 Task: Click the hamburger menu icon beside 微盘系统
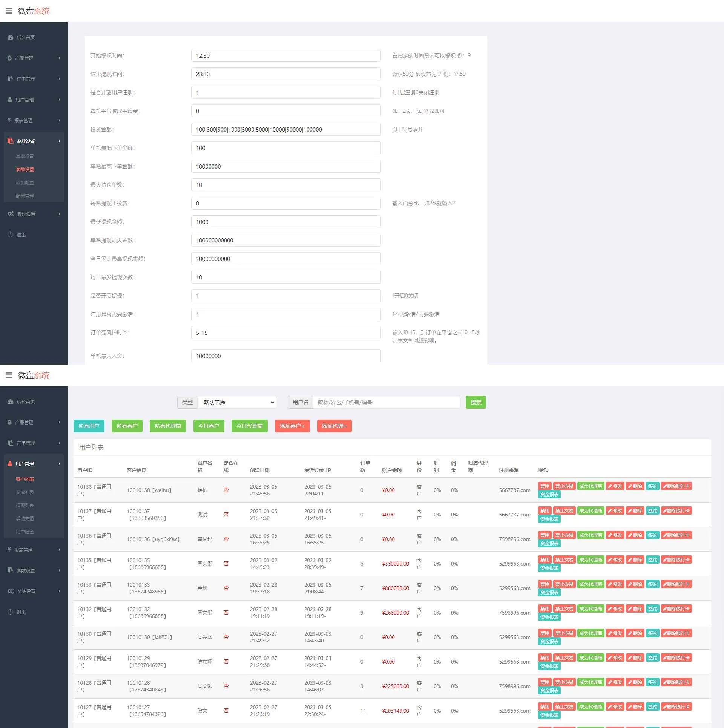[9, 11]
